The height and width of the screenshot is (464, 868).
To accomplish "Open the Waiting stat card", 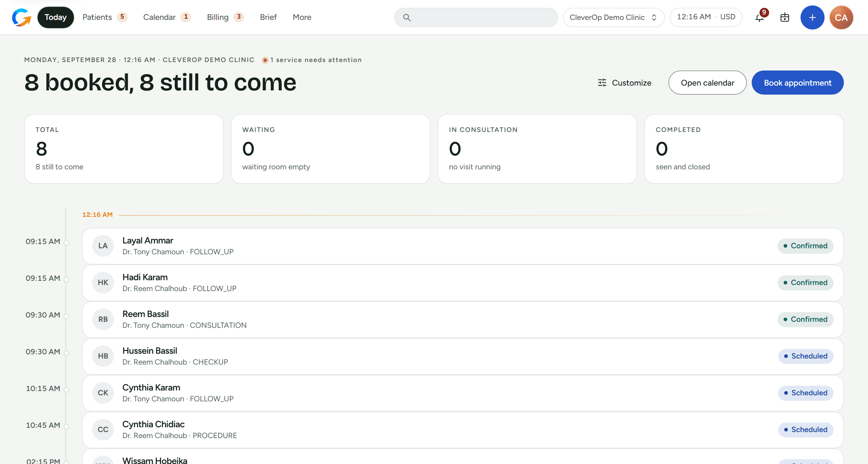I will point(330,149).
